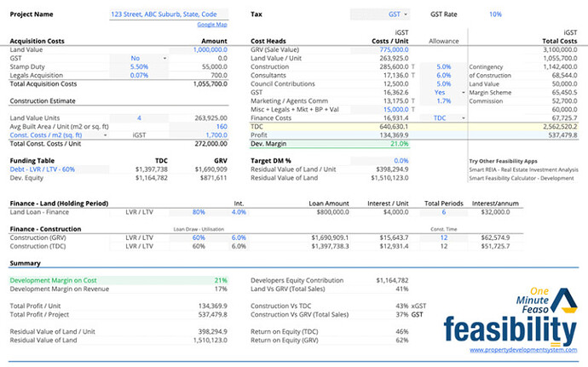Open the Tax GST dropdown
The height and width of the screenshot is (367, 588).
(406, 14)
